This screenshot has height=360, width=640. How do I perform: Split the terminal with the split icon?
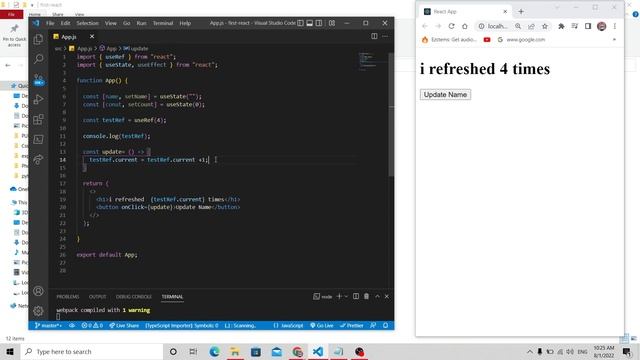pyautogui.click(x=356, y=296)
